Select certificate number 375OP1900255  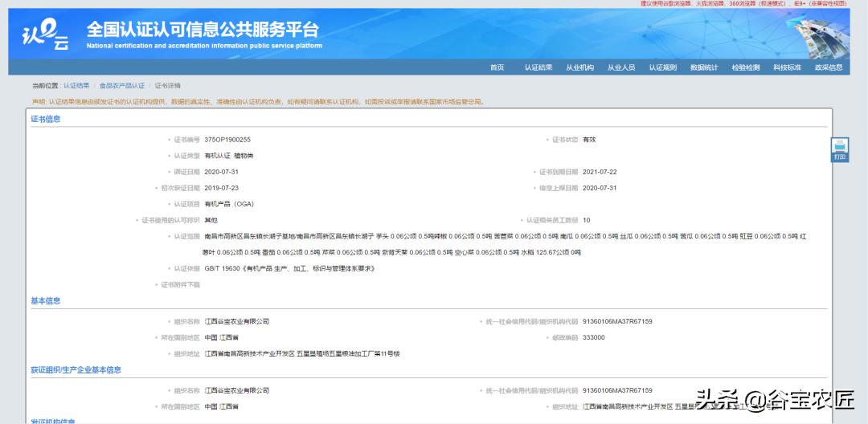point(227,140)
